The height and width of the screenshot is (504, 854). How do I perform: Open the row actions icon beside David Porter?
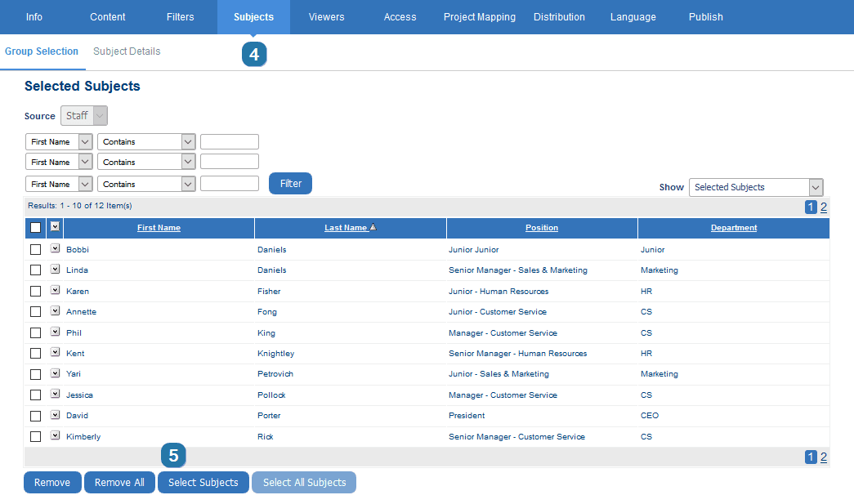pyautogui.click(x=55, y=415)
